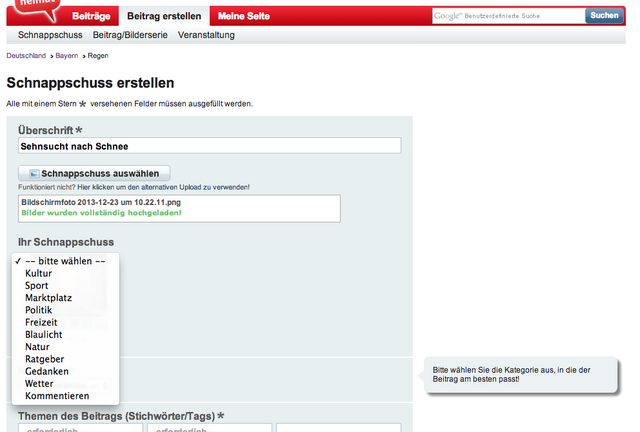Click the third Stichwörter tag field
The height and width of the screenshot is (432, 640).
339,428
